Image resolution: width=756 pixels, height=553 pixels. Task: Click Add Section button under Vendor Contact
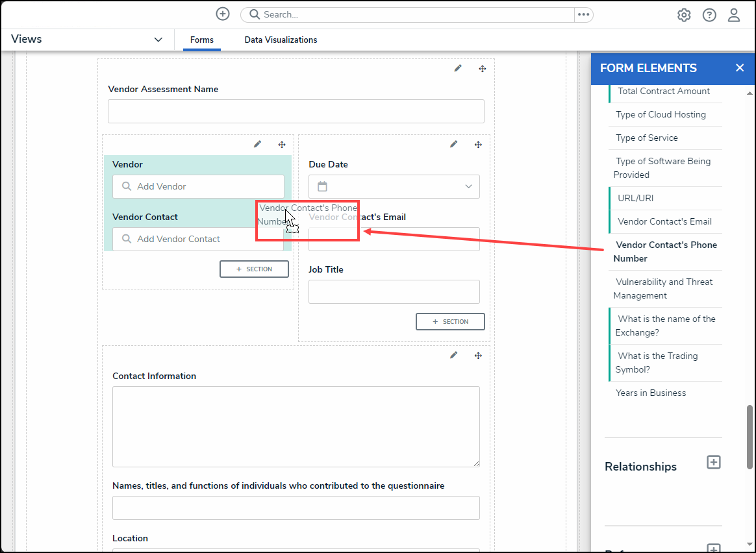pyautogui.click(x=254, y=269)
